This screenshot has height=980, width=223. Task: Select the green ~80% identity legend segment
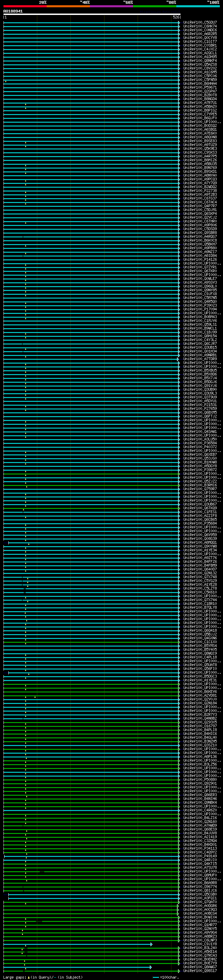pos(155,6)
